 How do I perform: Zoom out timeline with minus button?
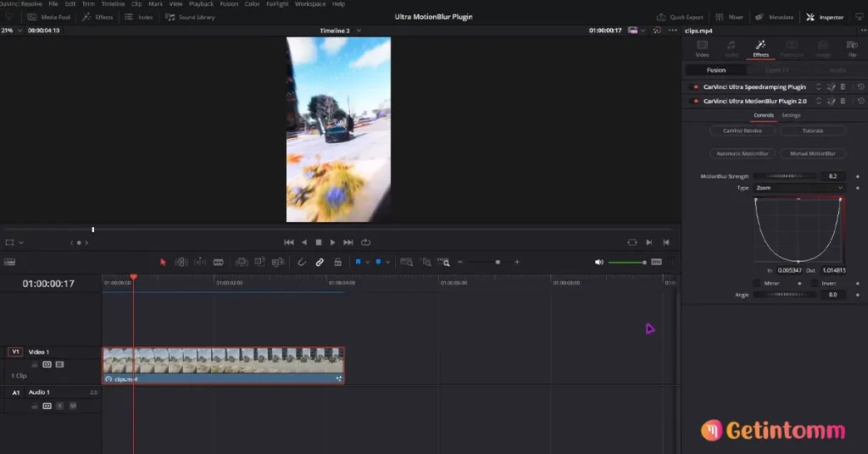click(460, 262)
